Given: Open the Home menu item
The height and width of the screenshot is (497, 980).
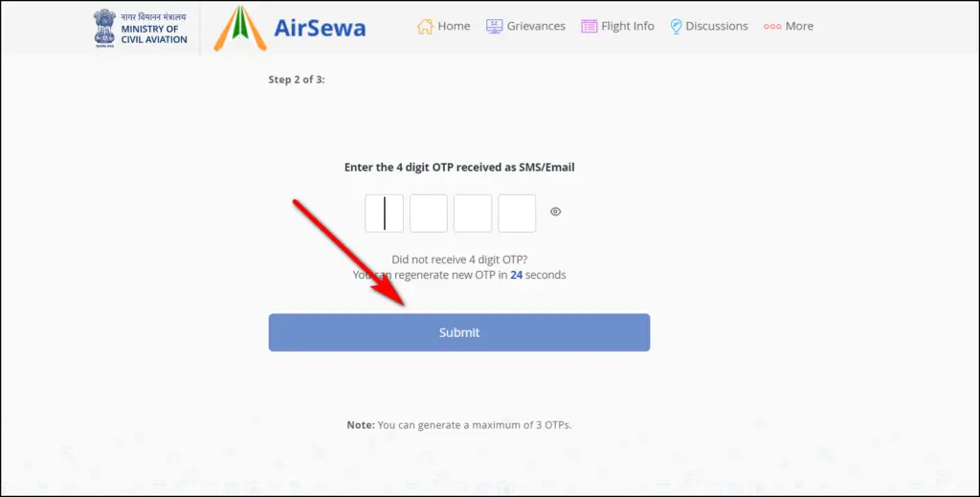Looking at the screenshot, I should [454, 26].
